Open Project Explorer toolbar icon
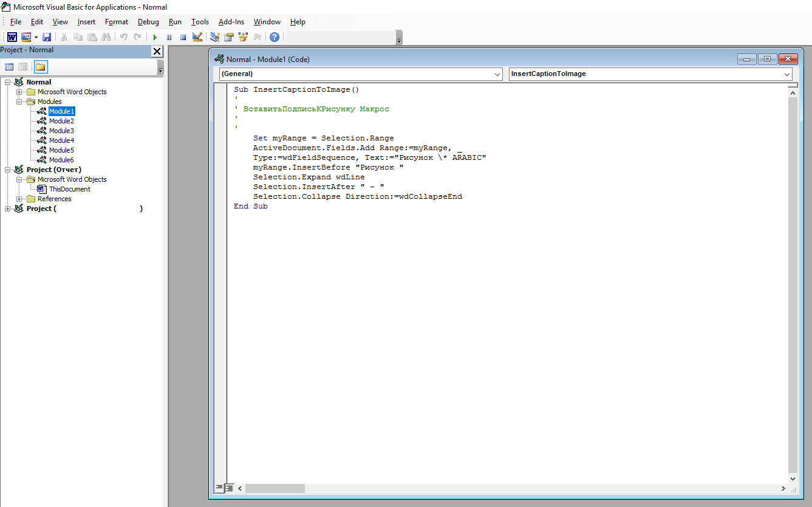This screenshot has height=507, width=812. click(x=214, y=37)
